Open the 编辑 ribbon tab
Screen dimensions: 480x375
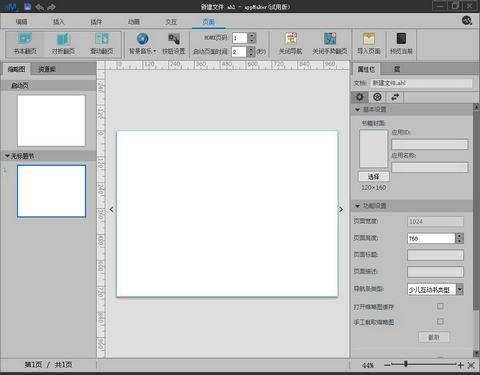(x=21, y=22)
